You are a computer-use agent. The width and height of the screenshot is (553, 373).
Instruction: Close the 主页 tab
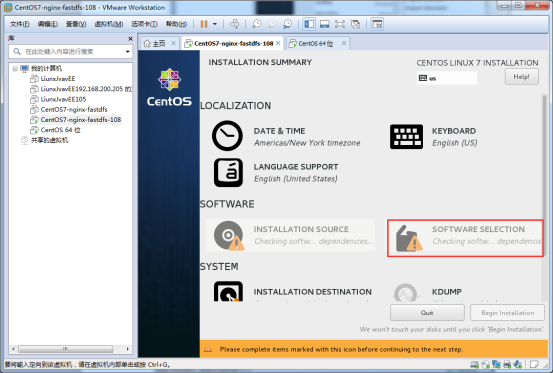point(173,43)
